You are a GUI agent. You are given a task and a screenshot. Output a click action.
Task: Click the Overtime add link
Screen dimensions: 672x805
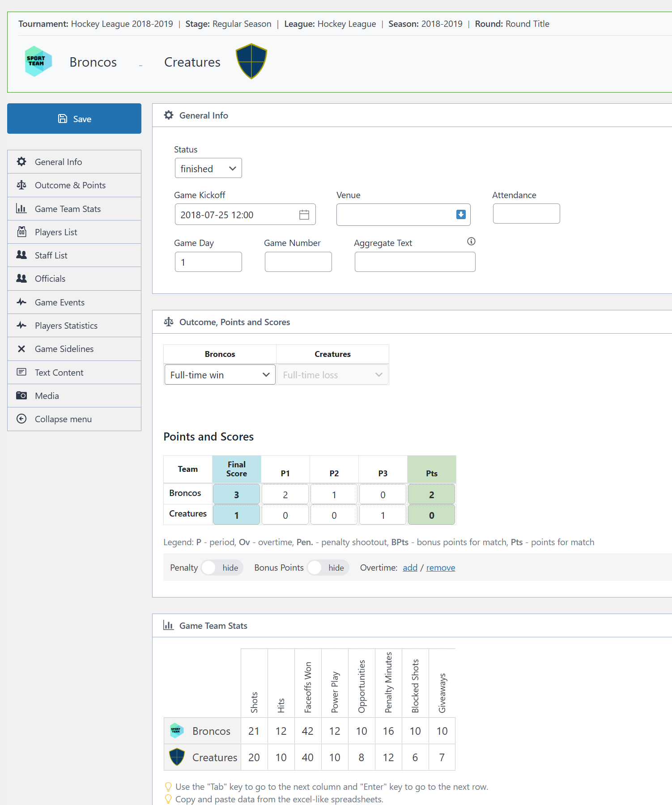[x=410, y=568]
